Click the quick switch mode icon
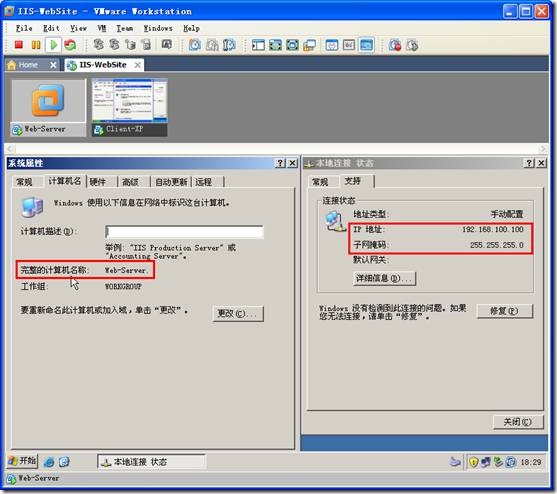The image size is (557, 494). point(292,45)
